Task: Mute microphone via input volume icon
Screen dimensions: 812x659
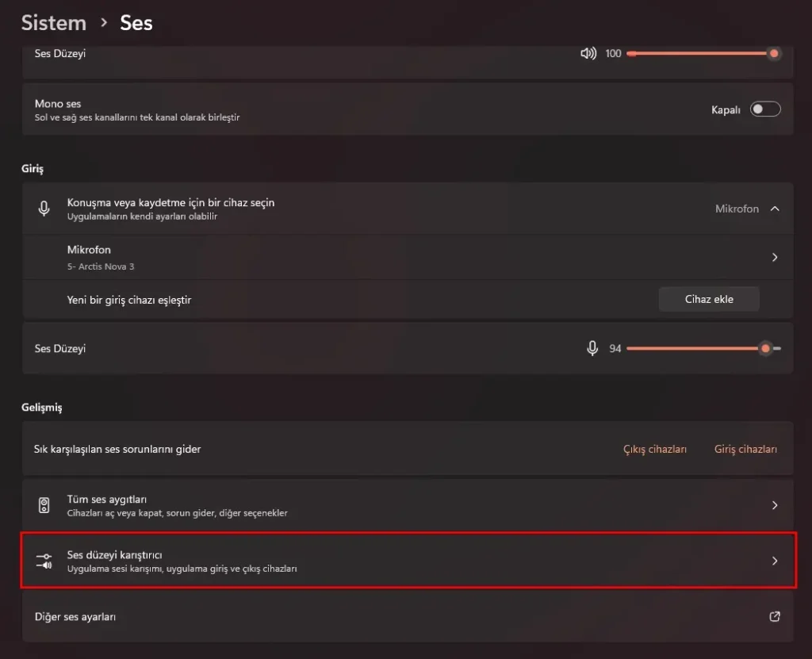Action: 592,348
